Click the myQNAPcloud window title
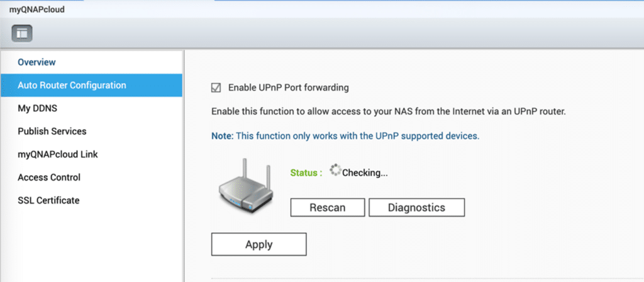644x282 pixels. [37, 9]
